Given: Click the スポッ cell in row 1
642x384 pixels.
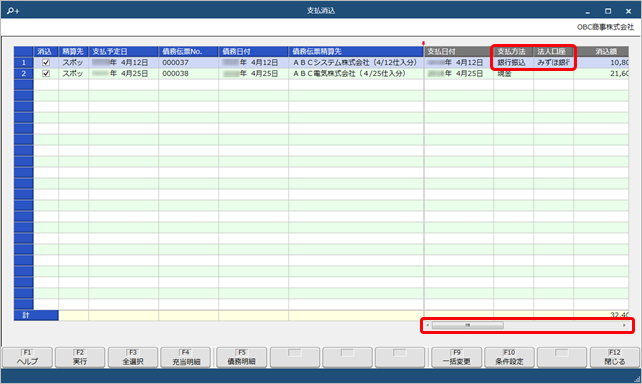Looking at the screenshot, I should pos(73,63).
